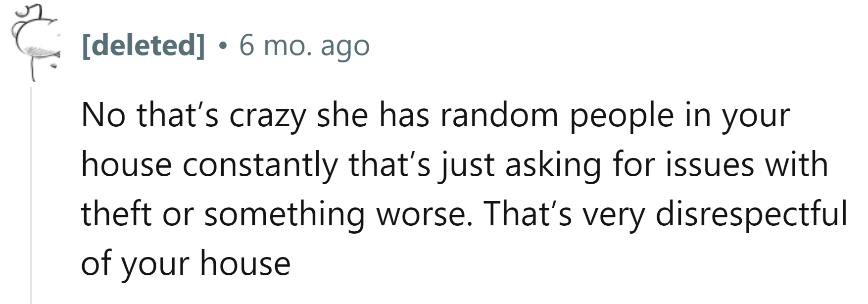Screen dimensions: 868x304
Task: Open the [deleted] username link
Action: 143,46
